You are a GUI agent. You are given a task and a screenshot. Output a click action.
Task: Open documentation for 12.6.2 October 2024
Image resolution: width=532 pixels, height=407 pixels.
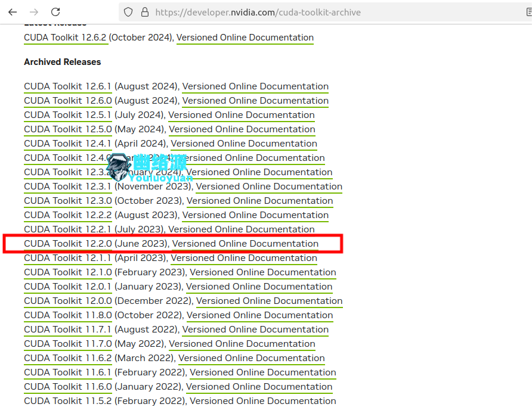click(245, 38)
